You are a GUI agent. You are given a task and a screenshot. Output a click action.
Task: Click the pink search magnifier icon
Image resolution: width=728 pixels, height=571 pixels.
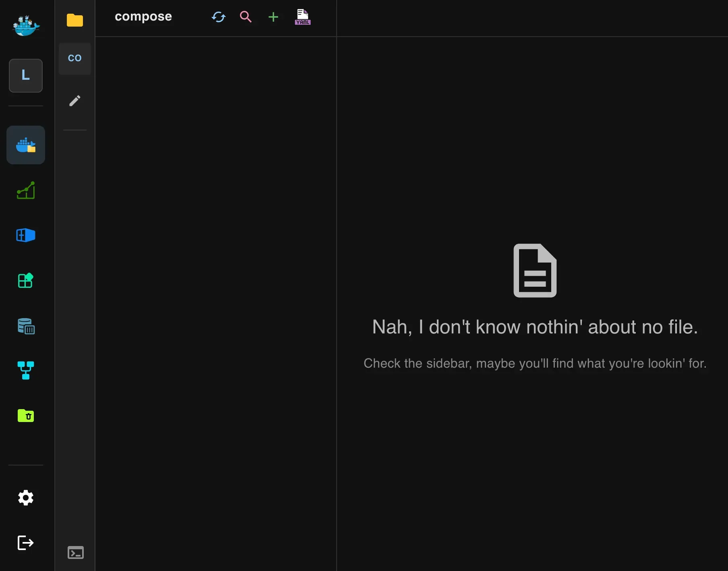tap(246, 17)
